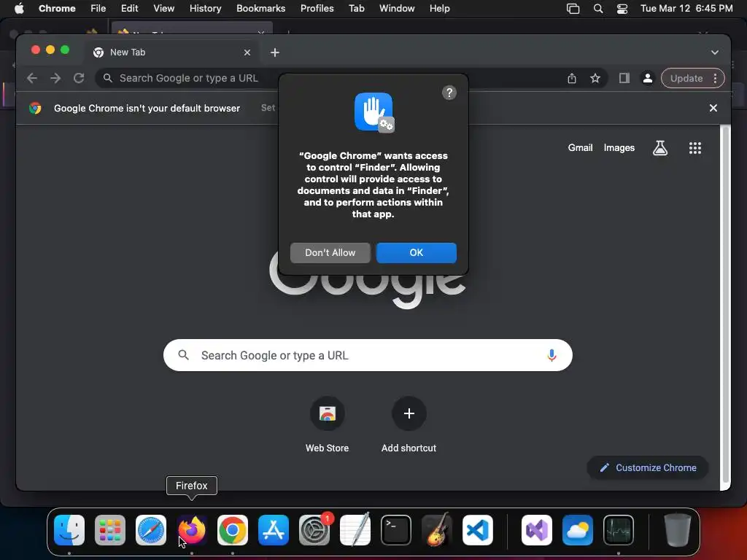Viewport: 747px width, 560px height.
Task: Open Weather app from the Dock
Action: click(578, 530)
